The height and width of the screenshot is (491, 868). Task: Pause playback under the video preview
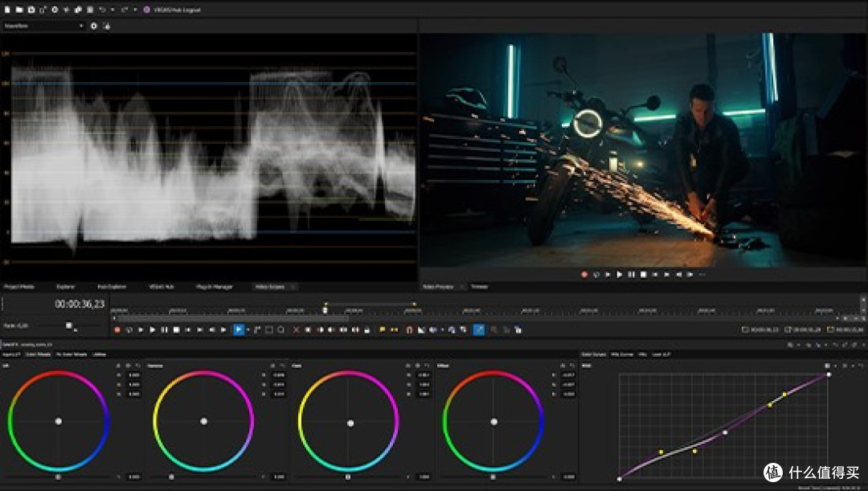631,275
